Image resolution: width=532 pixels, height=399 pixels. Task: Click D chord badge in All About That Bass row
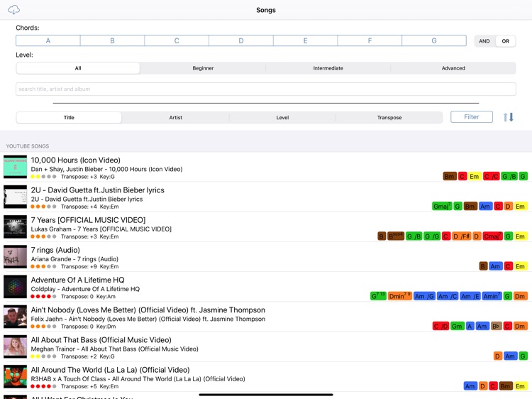(497, 356)
